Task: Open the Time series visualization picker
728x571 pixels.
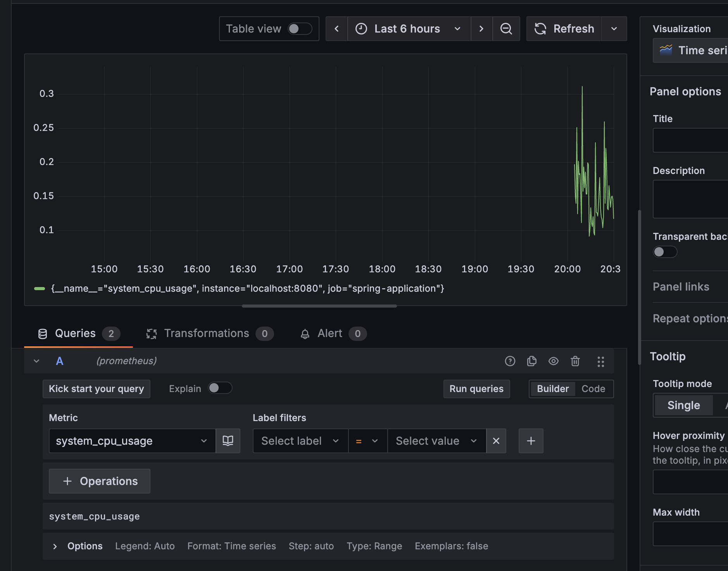Action: click(690, 50)
